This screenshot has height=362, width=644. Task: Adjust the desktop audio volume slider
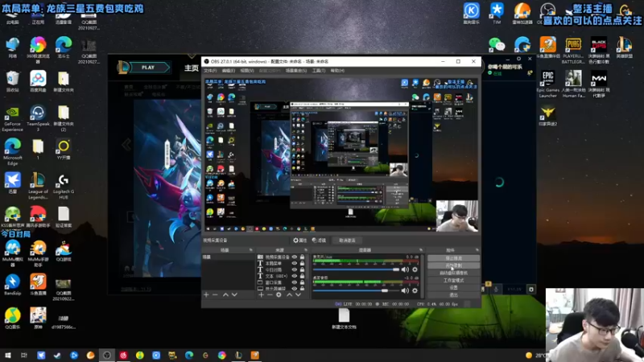(356, 290)
